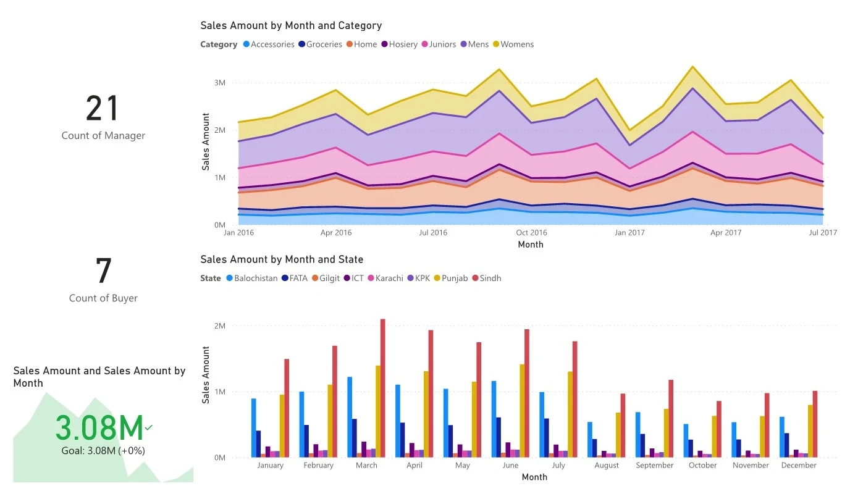Select Karachi in the state legend
This screenshot has width=850, height=504.
(371, 279)
